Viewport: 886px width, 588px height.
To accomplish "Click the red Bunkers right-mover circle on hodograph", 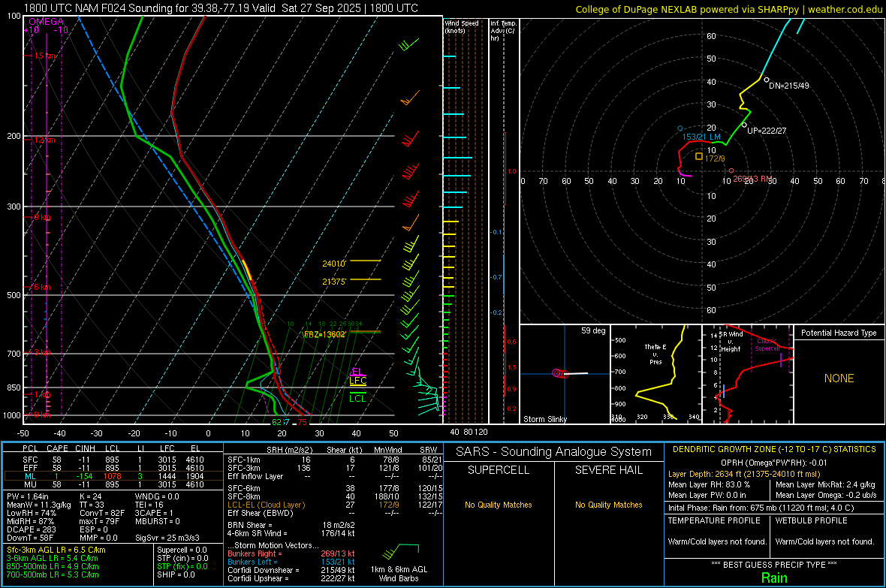I will [731, 170].
